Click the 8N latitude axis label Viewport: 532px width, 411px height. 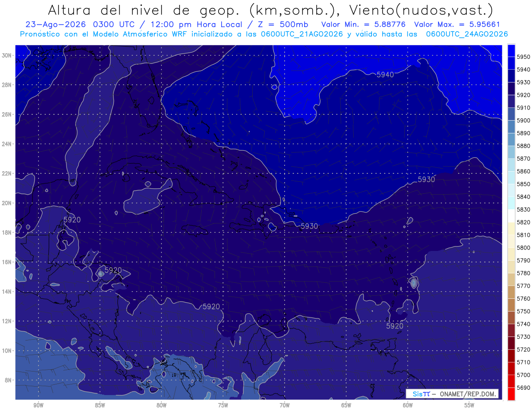point(9,380)
